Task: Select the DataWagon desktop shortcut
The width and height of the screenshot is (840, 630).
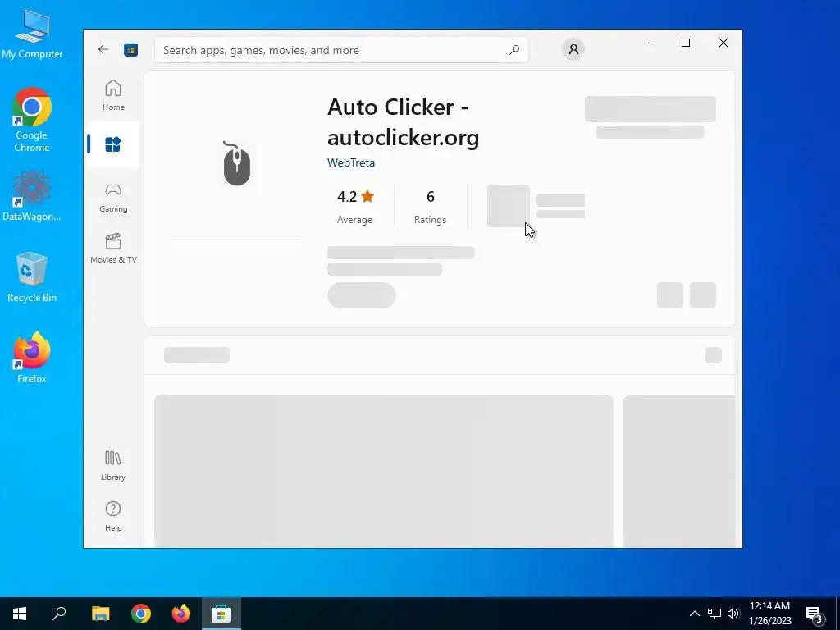Action: [x=32, y=195]
